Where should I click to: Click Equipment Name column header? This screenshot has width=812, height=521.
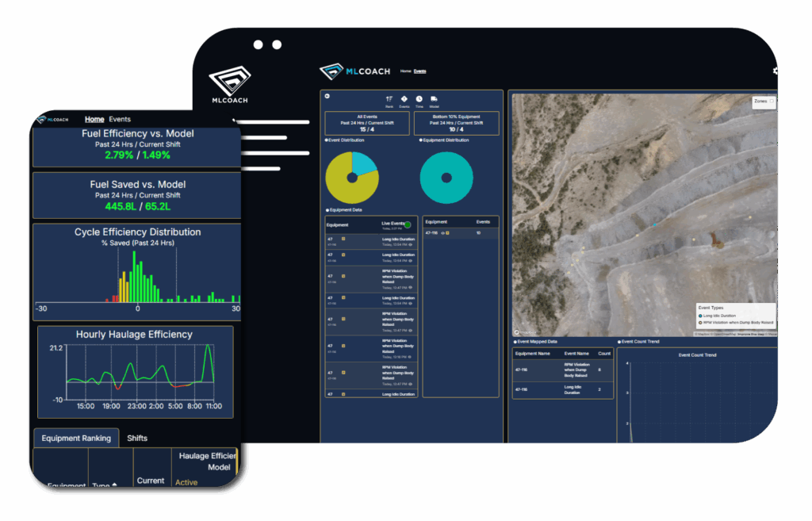[x=532, y=354]
